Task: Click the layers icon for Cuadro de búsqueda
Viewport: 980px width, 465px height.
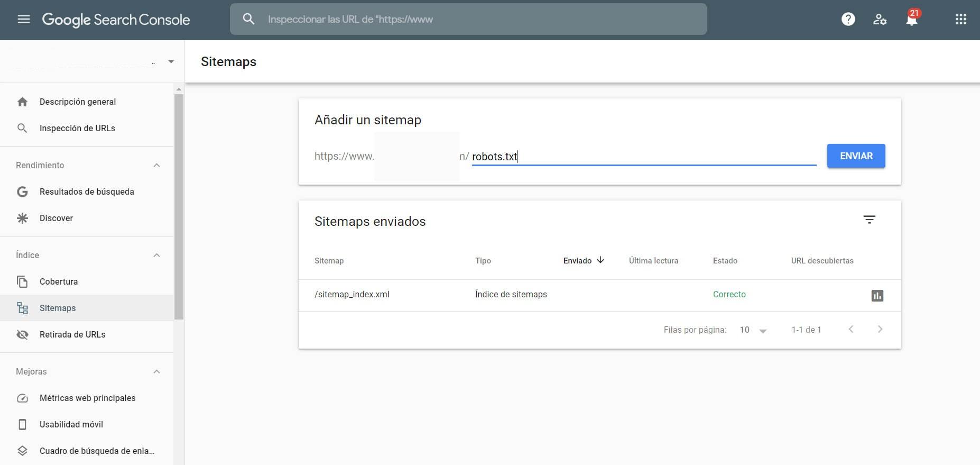Action: [x=22, y=451]
